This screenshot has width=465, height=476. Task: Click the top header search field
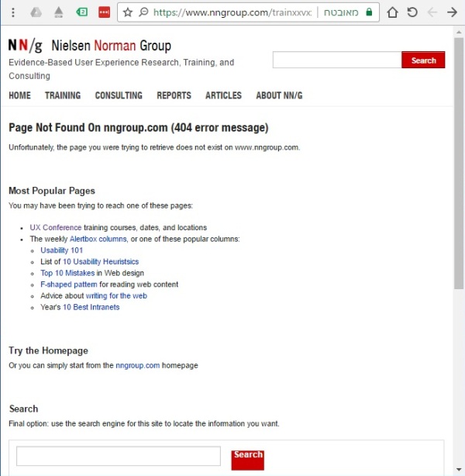[337, 60]
